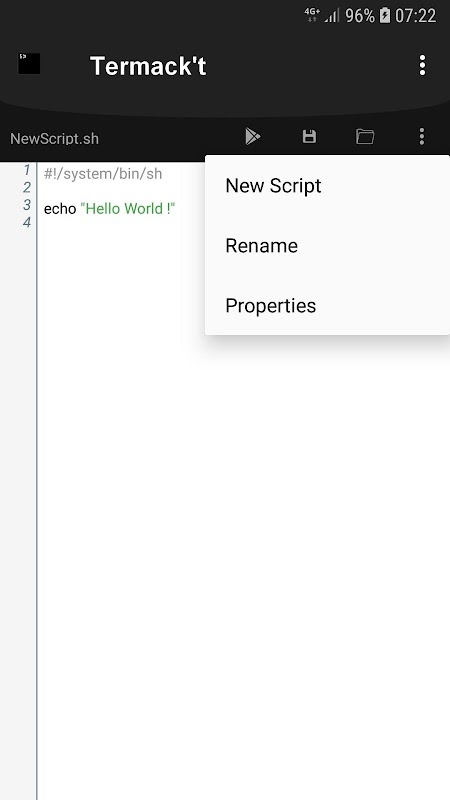Image resolution: width=450 pixels, height=800 pixels.
Task: Tap line number 1 in gutter
Action: click(27, 170)
